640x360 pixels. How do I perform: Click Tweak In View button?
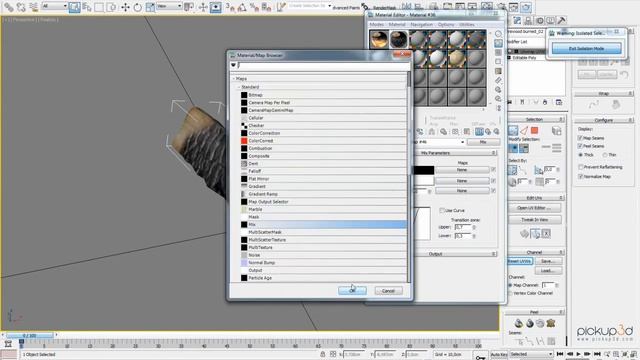pos(534,220)
